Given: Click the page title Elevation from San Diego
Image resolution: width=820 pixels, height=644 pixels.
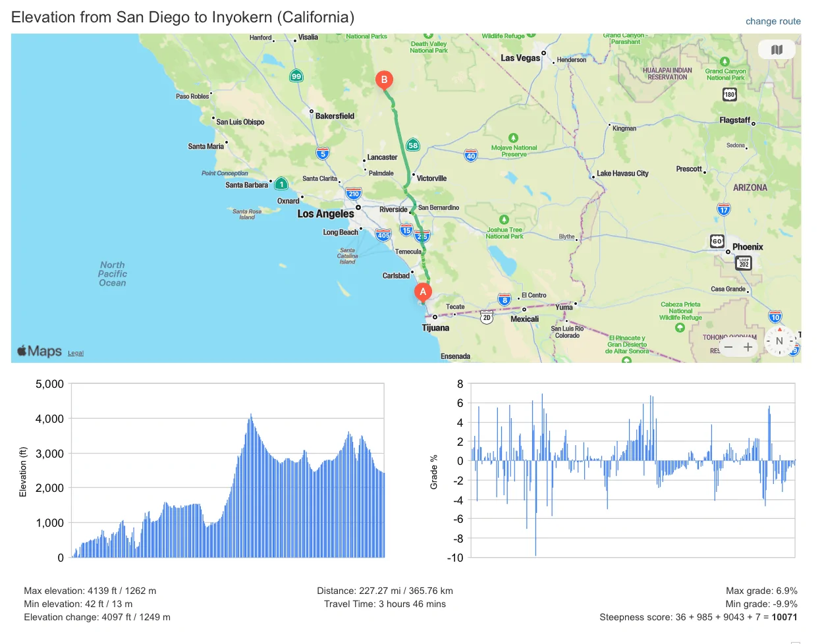Looking at the screenshot, I should click(x=182, y=17).
